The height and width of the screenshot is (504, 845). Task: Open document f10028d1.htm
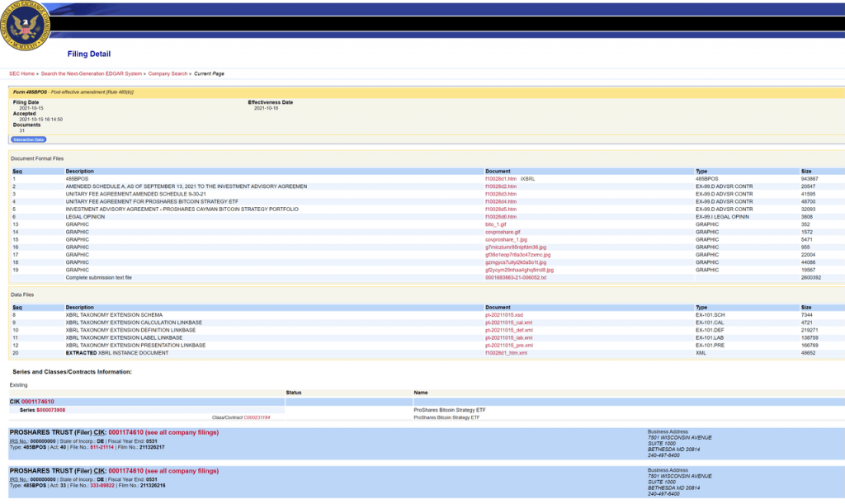coord(501,179)
